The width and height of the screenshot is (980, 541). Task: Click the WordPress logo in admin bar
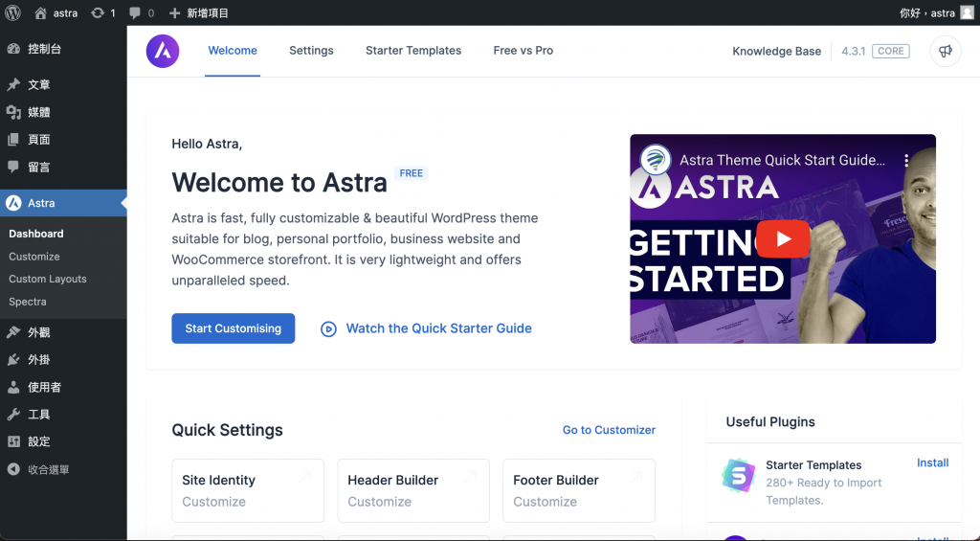pos(12,12)
